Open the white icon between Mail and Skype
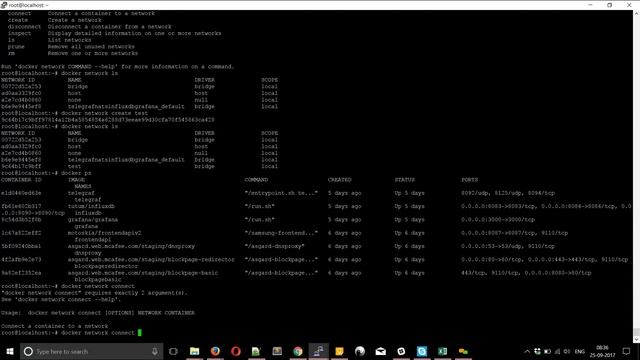The height and width of the screenshot is (360, 640). (401, 351)
